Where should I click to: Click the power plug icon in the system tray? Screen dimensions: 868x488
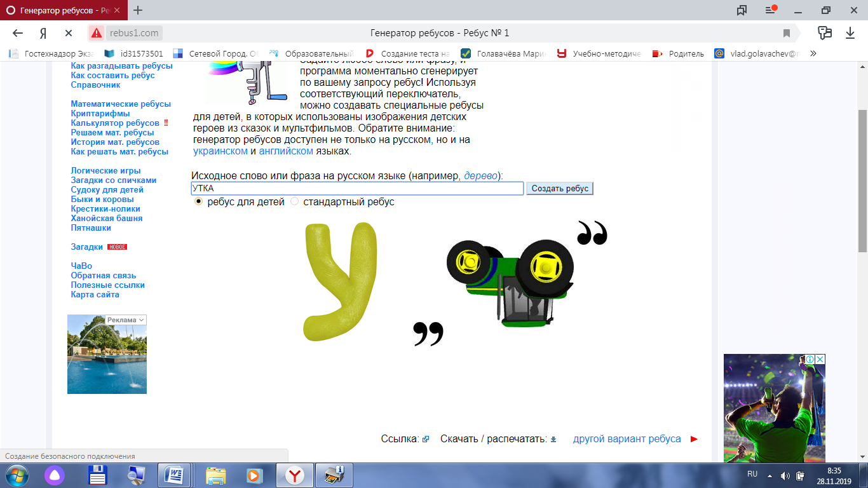tap(801, 475)
